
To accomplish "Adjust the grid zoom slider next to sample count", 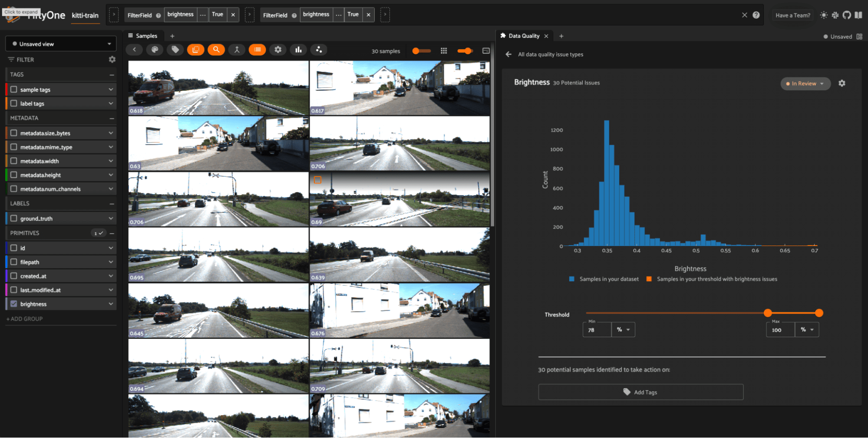I will (421, 51).
